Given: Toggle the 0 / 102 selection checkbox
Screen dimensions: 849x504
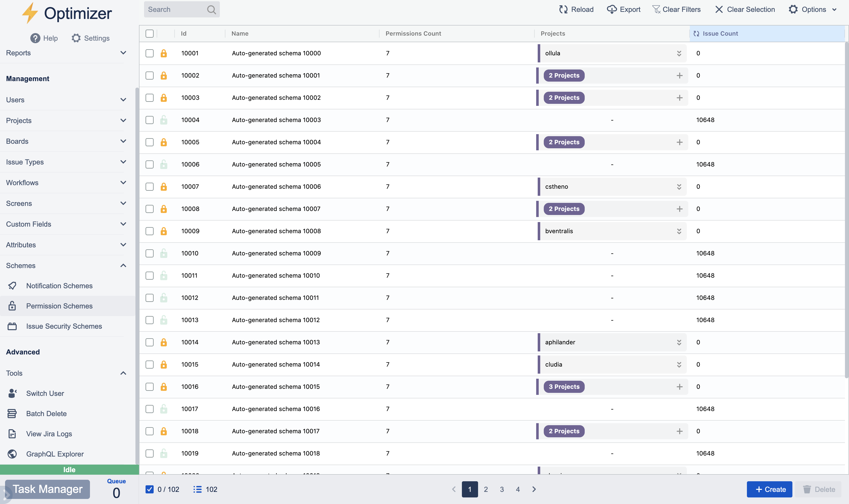Looking at the screenshot, I should (149, 489).
